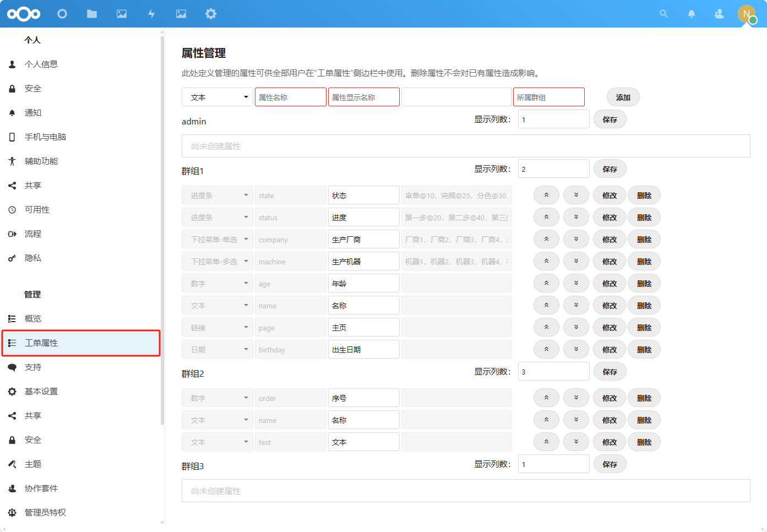This screenshot has height=532, width=767.
Task: Open the search magnifier icon
Action: [x=664, y=14]
